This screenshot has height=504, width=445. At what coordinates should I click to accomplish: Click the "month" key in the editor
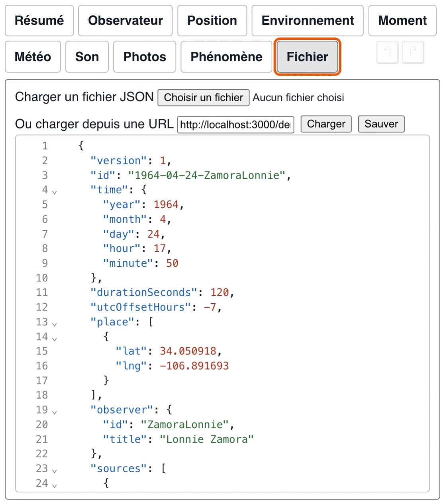(x=125, y=219)
